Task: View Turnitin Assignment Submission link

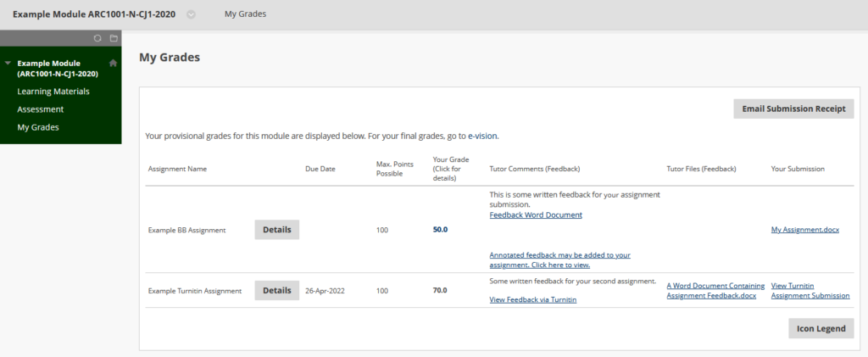Action: (x=810, y=291)
